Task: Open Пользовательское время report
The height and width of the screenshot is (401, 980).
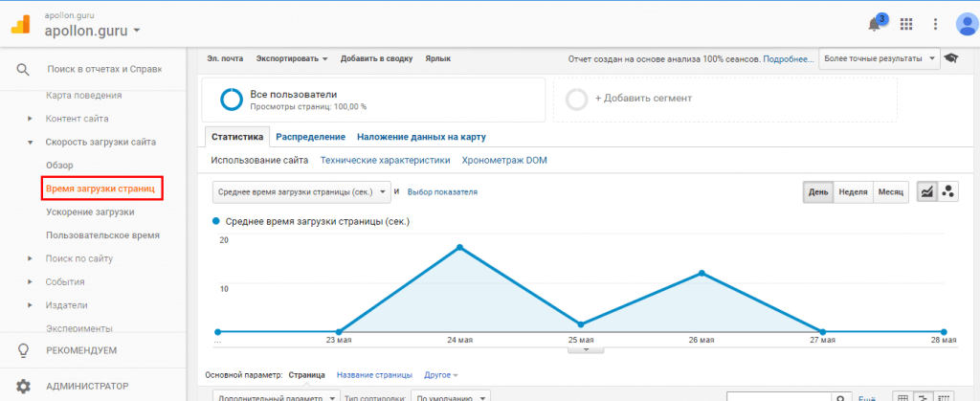Action: coord(102,235)
